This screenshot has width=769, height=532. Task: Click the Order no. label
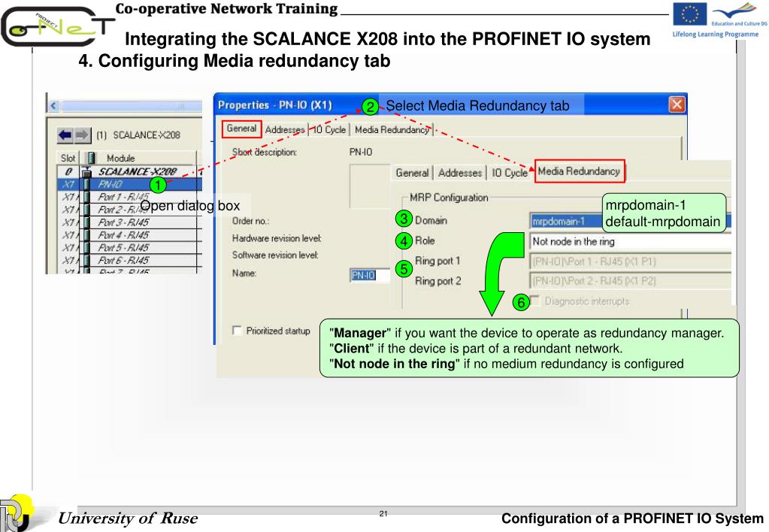click(250, 221)
